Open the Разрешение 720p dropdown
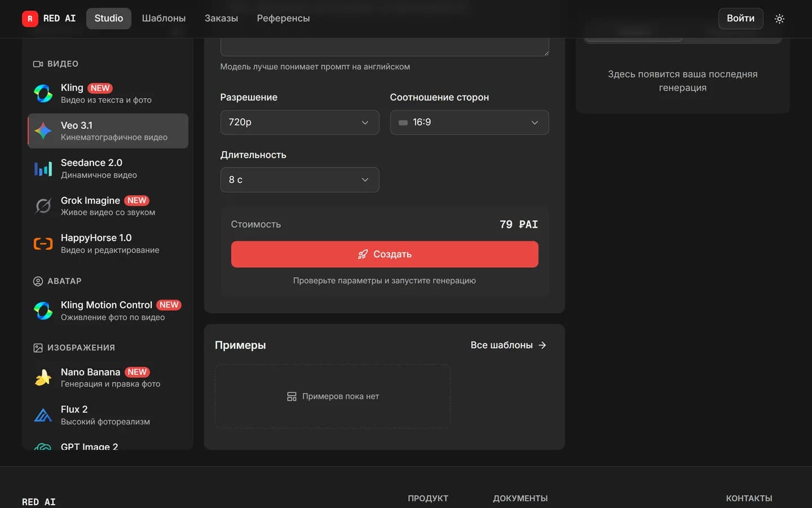812x508 pixels. click(299, 122)
